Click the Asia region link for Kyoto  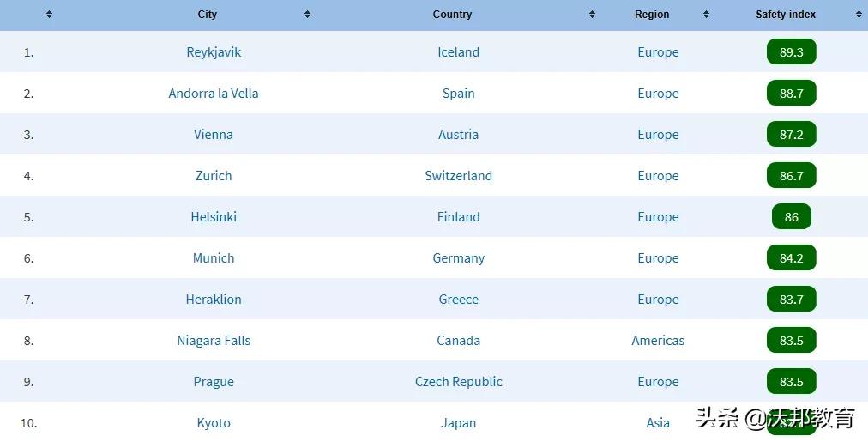click(x=658, y=423)
